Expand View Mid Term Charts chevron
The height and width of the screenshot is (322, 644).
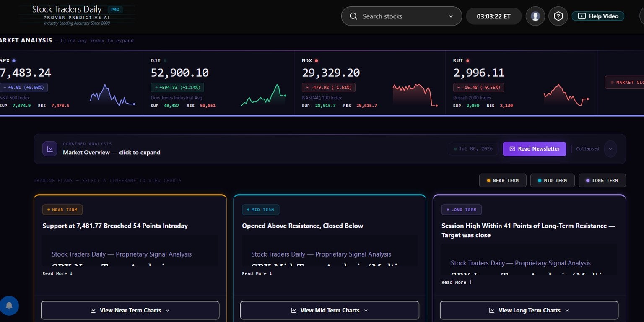click(x=366, y=311)
